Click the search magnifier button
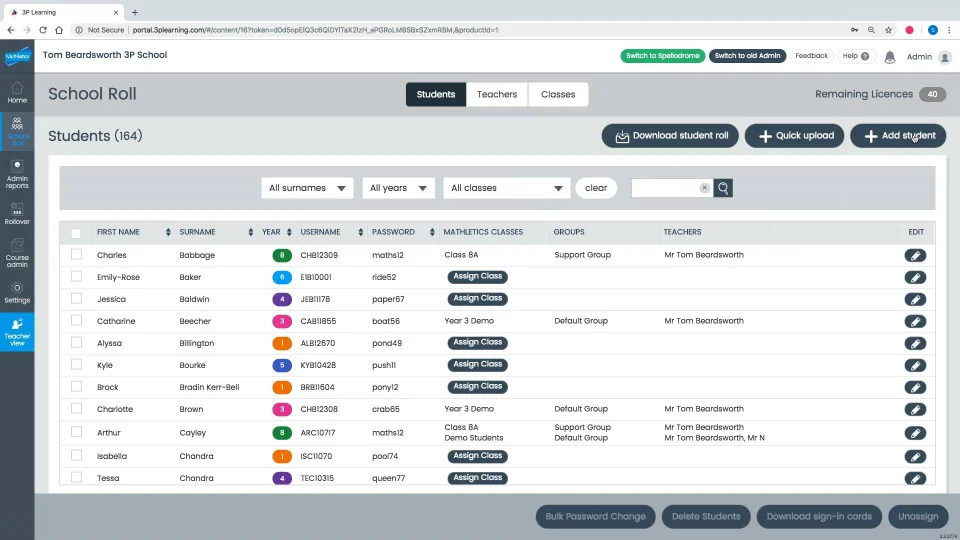Screen dimensions: 960x540 click(x=723, y=188)
